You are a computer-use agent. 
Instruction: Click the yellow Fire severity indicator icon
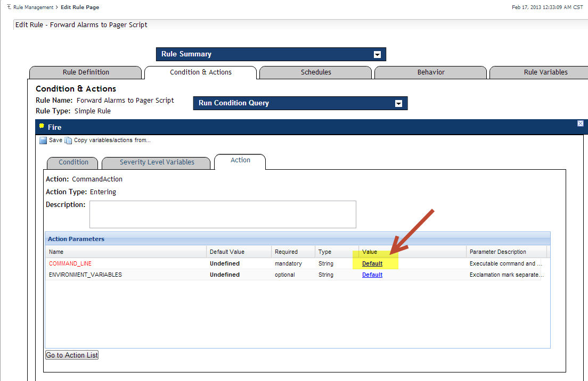point(42,127)
